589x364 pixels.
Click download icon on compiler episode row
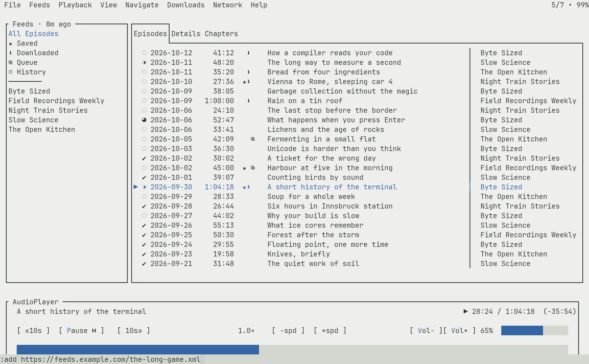[248, 53]
